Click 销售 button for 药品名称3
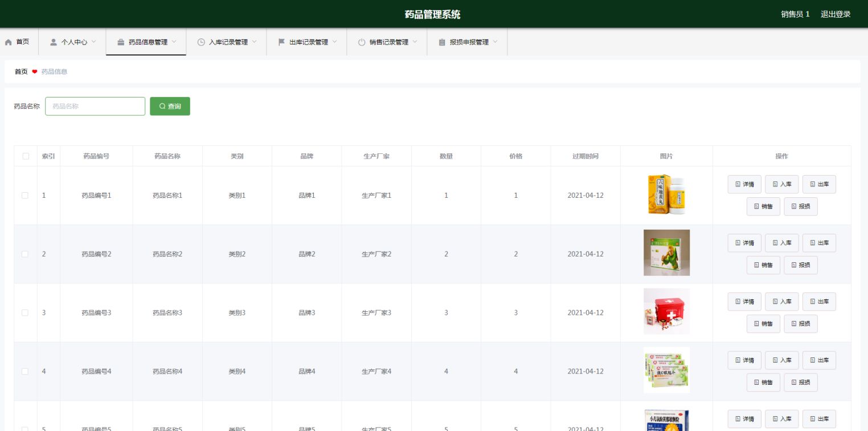The height and width of the screenshot is (431, 868). [763, 324]
